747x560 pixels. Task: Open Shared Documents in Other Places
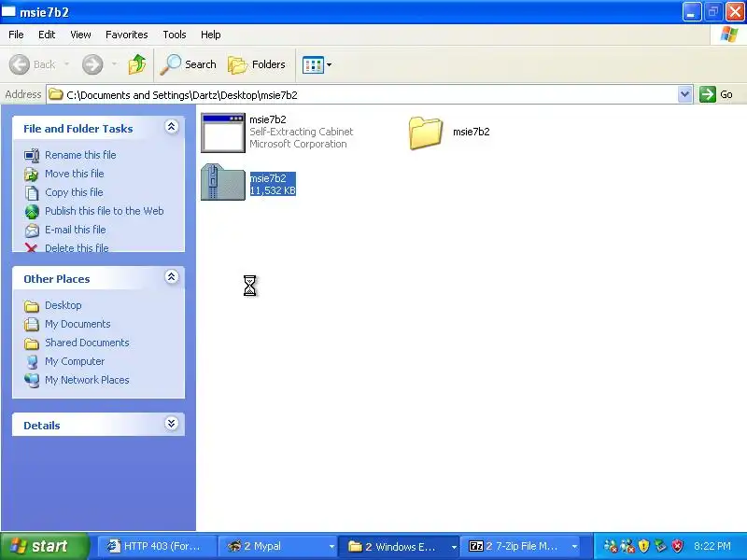(87, 342)
